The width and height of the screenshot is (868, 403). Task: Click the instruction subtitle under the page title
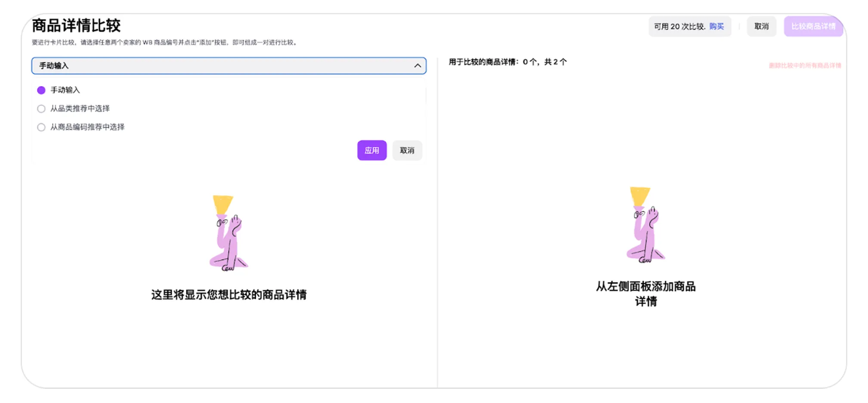[164, 42]
